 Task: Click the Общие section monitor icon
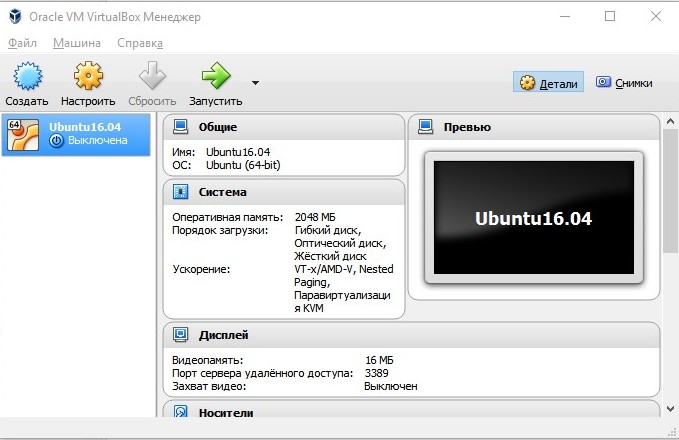click(181, 127)
